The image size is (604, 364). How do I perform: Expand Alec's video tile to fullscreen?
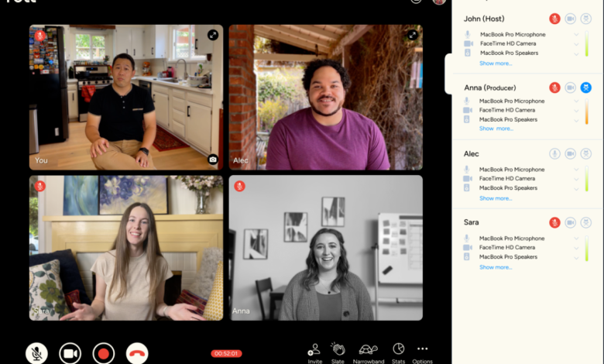(x=413, y=35)
